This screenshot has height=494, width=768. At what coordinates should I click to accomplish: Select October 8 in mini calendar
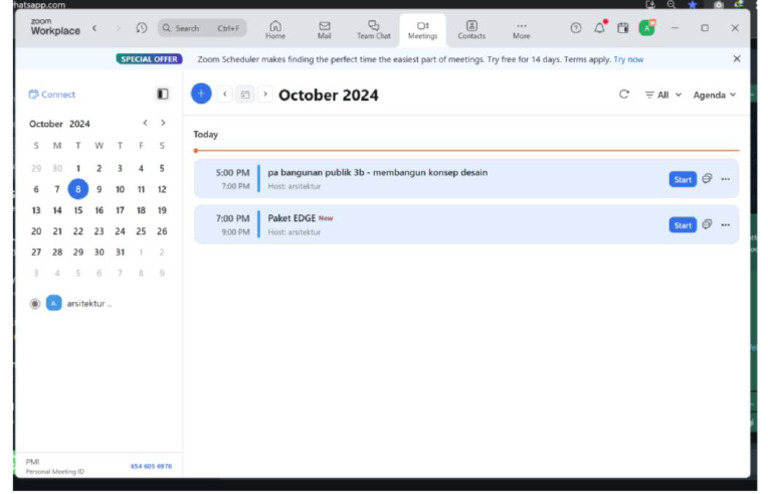78,189
